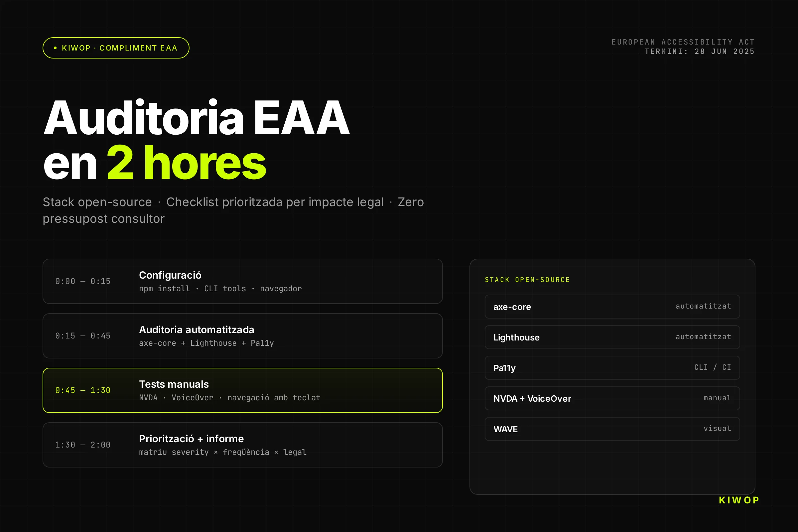Click the KIWOP logo at bottom right
The width and height of the screenshot is (798, 532).
click(739, 500)
